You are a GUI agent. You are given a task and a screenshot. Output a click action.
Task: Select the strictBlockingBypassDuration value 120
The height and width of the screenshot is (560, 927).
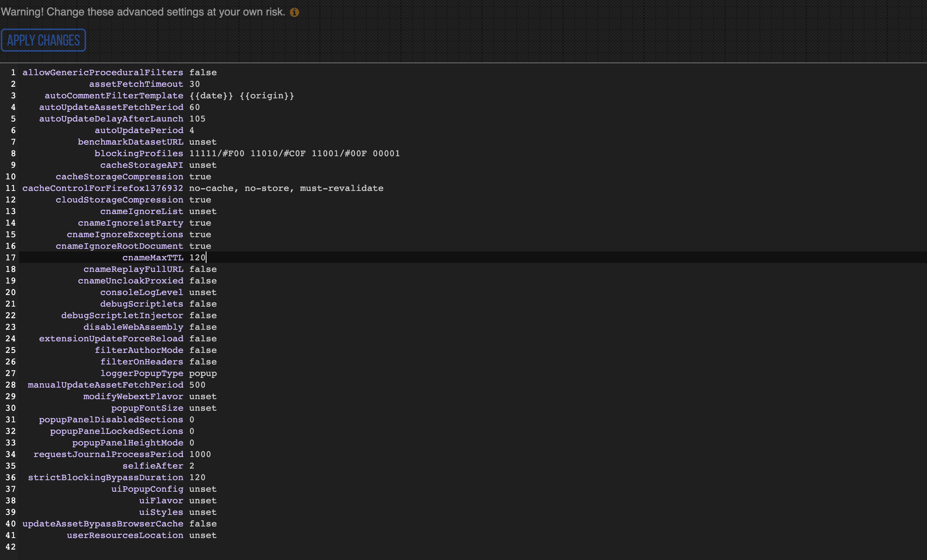click(x=197, y=477)
